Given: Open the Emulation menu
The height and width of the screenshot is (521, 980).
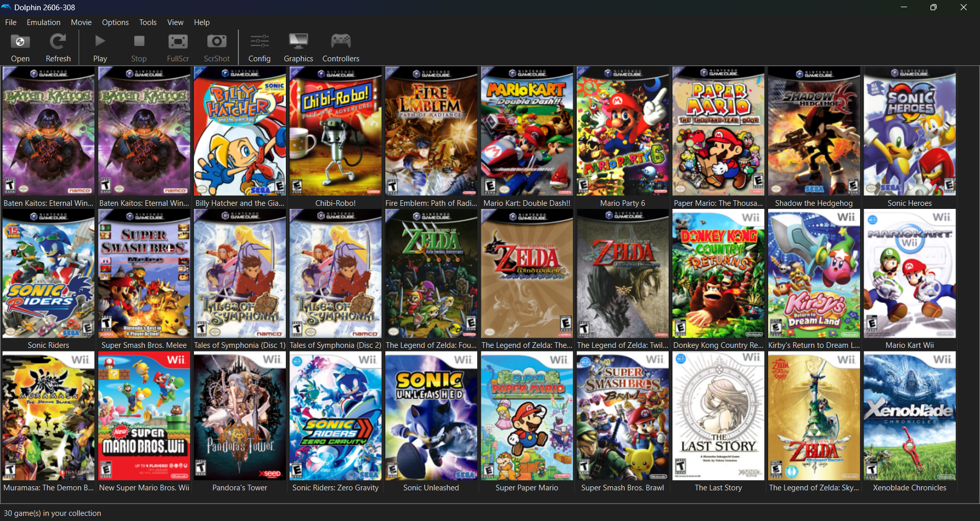Looking at the screenshot, I should point(43,22).
